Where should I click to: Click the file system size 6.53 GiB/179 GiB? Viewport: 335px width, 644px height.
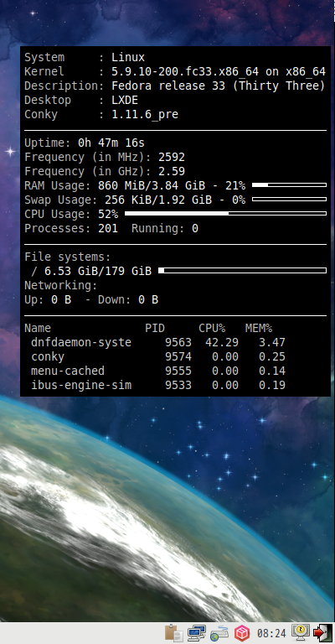[98, 271]
